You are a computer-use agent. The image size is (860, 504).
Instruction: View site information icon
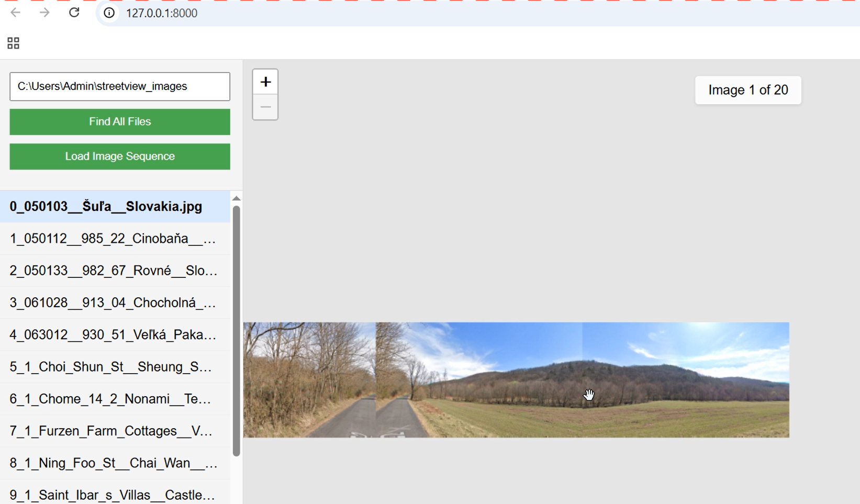pos(109,13)
